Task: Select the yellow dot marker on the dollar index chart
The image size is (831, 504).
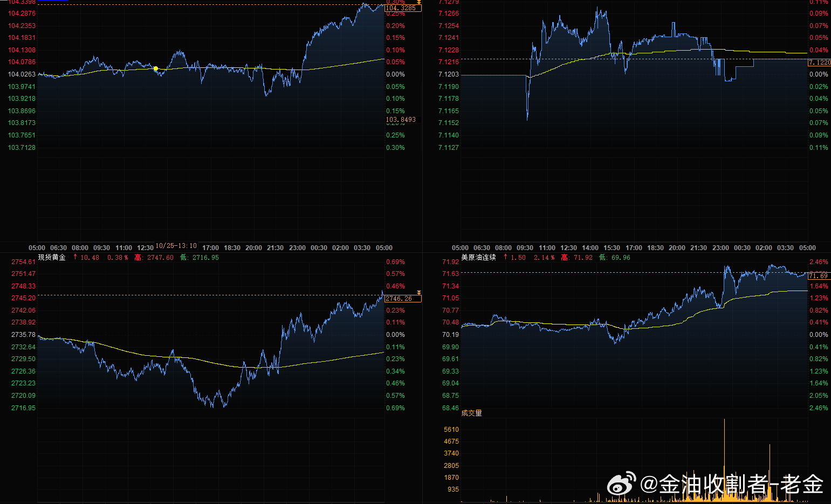Action: pyautogui.click(x=156, y=68)
